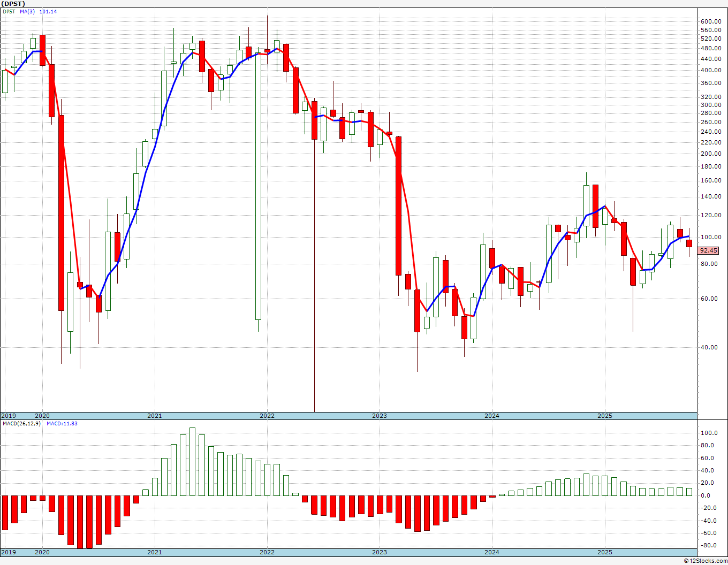Click the 520.00 price axis label

pos(711,40)
